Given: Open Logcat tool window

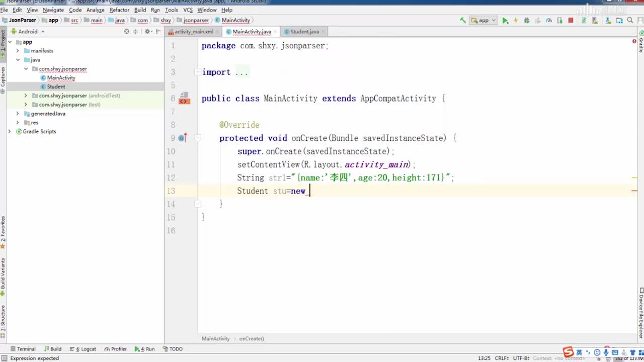Looking at the screenshot, I should click(x=83, y=349).
